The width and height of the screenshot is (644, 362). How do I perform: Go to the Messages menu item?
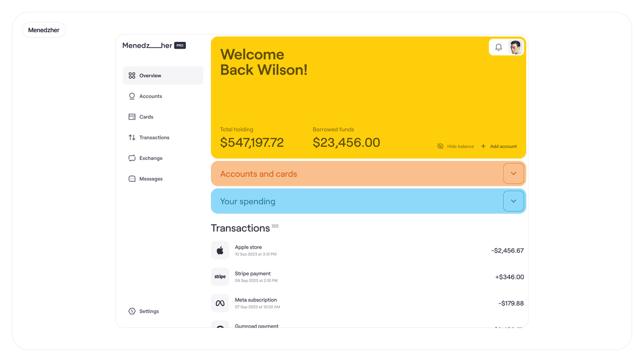(x=151, y=179)
